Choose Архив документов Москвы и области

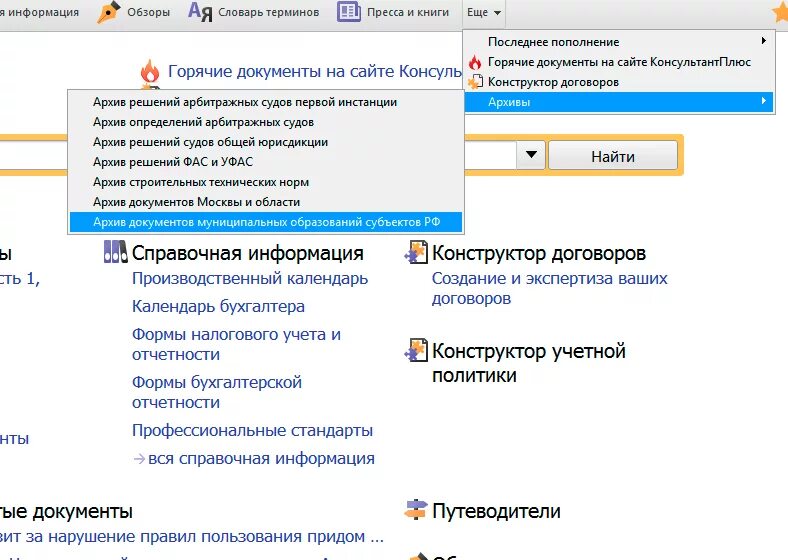(266, 202)
